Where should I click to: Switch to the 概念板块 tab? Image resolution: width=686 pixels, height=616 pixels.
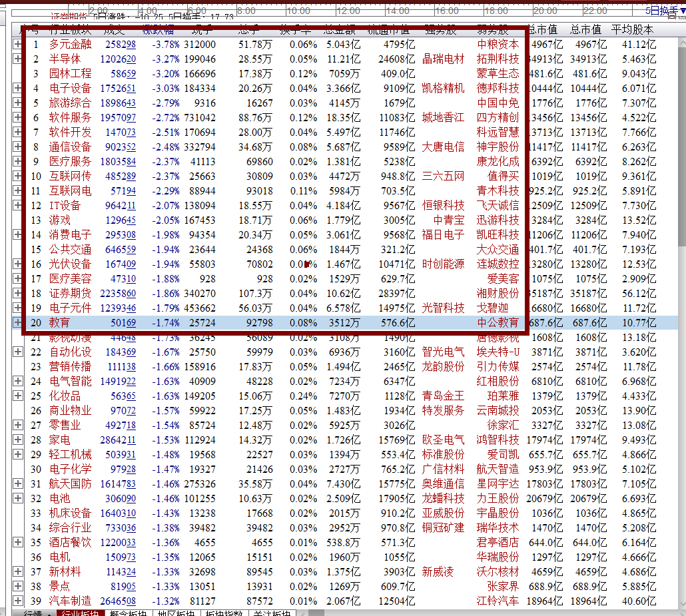129,613
